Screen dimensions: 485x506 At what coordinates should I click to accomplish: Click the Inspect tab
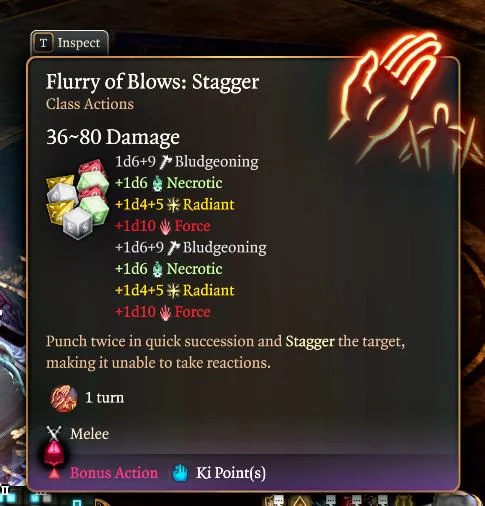tap(69, 43)
